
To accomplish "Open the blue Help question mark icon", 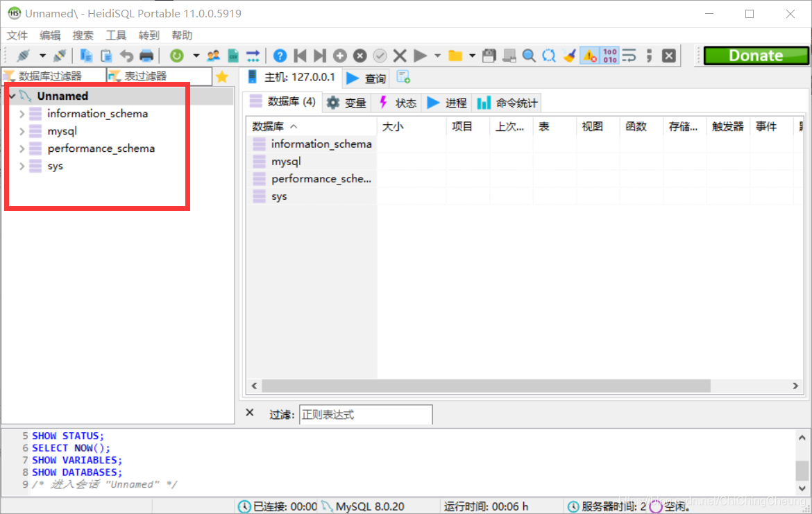I will pos(280,55).
